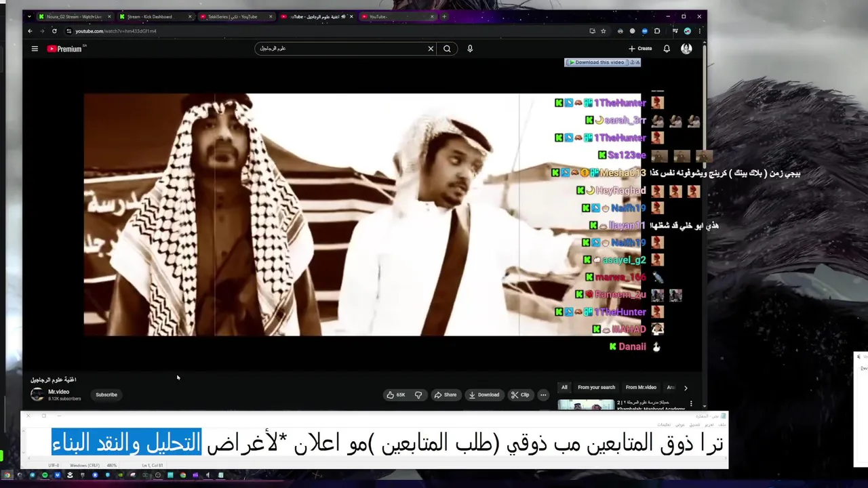
Task: Open Mr.video channel avatar
Action: [37, 394]
